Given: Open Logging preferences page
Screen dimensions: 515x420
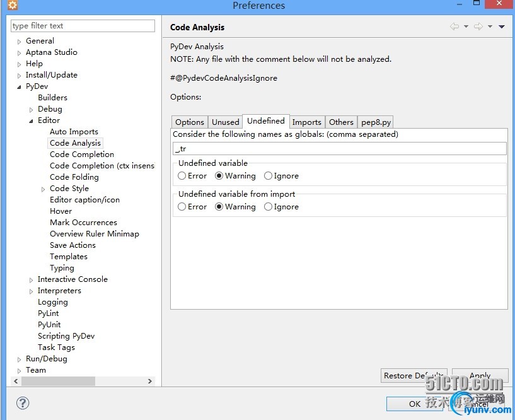Looking at the screenshot, I should coord(53,301).
